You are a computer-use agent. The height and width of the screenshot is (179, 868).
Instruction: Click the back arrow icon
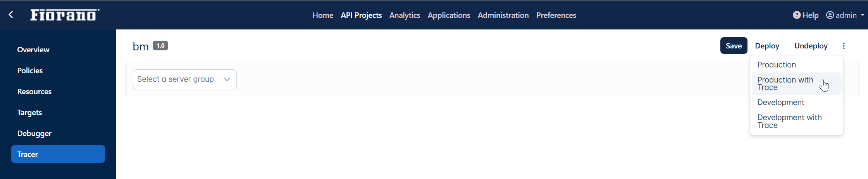coord(11,15)
